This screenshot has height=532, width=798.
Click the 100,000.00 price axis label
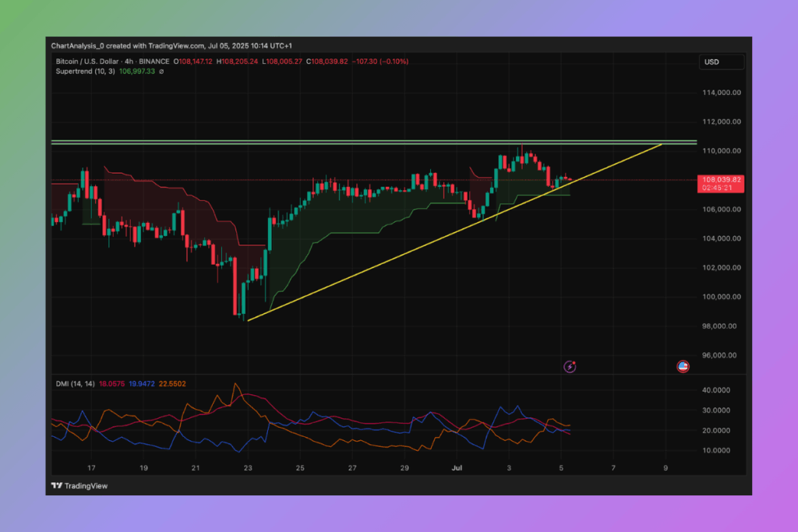point(721,297)
